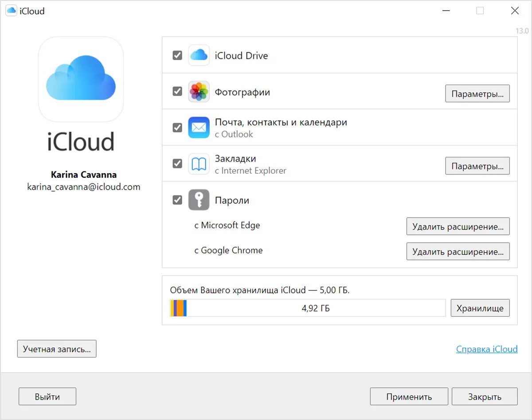Open the Справка iCloud link
The height and width of the screenshot is (420, 532).
point(487,349)
